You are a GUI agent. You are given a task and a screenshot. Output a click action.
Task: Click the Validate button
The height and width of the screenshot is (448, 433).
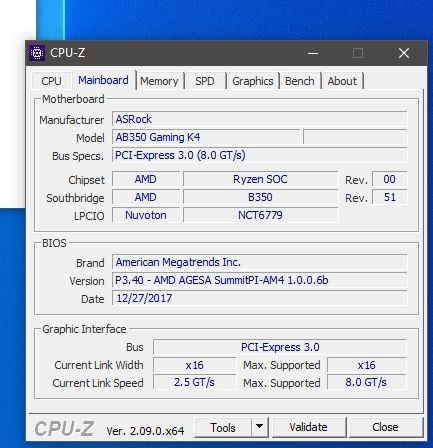point(308,427)
